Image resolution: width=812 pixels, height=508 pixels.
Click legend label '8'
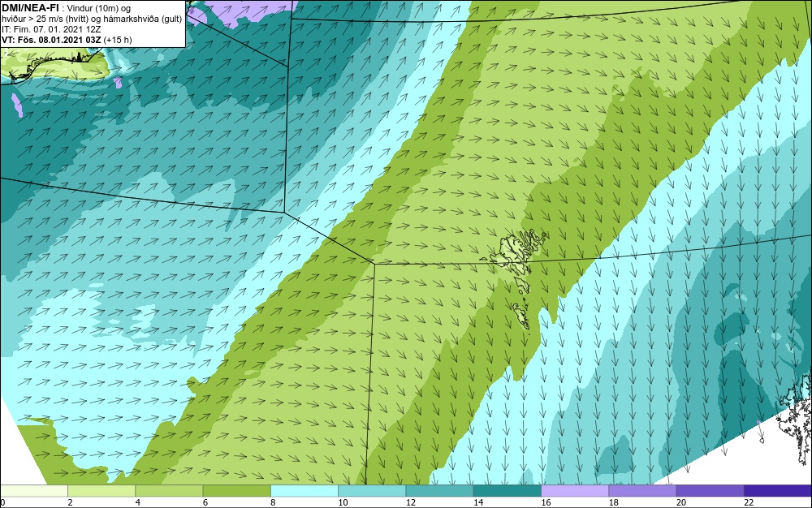pos(273,502)
